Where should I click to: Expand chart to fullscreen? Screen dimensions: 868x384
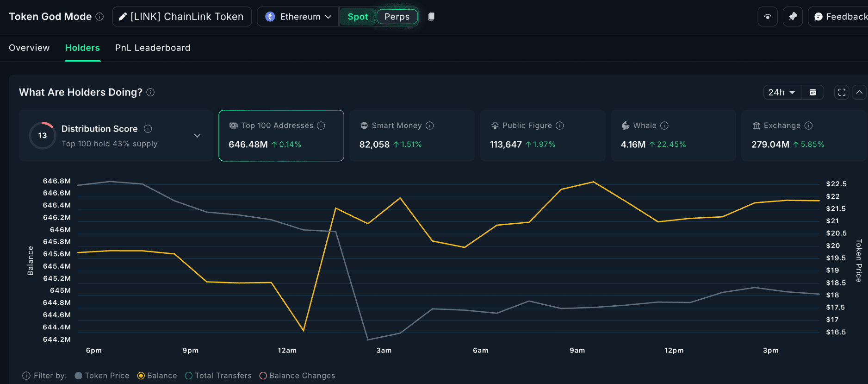842,92
